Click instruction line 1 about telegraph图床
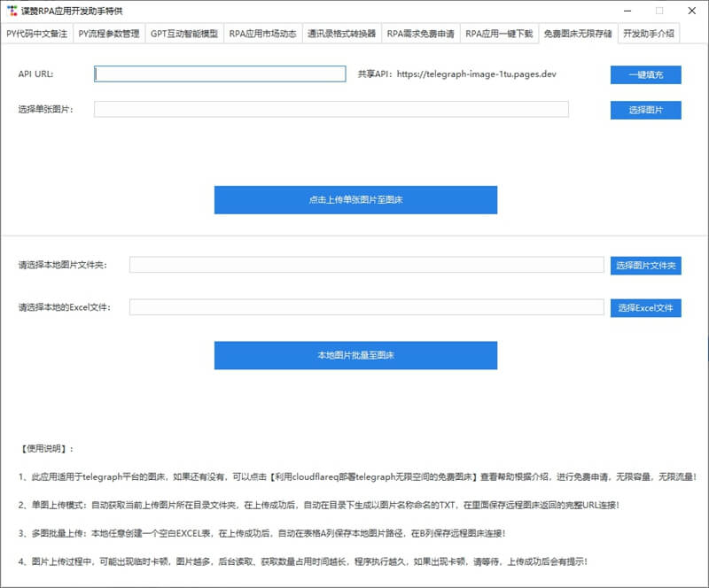Screen dimensions: 709x588 [x=358, y=476]
